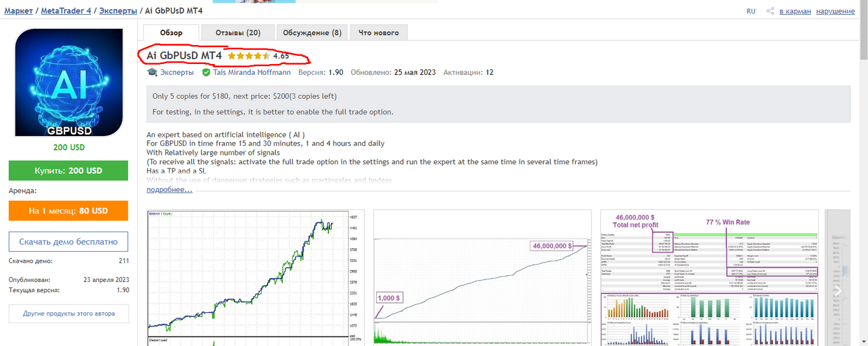Click the AI GBPUSD product logo

coord(69,83)
